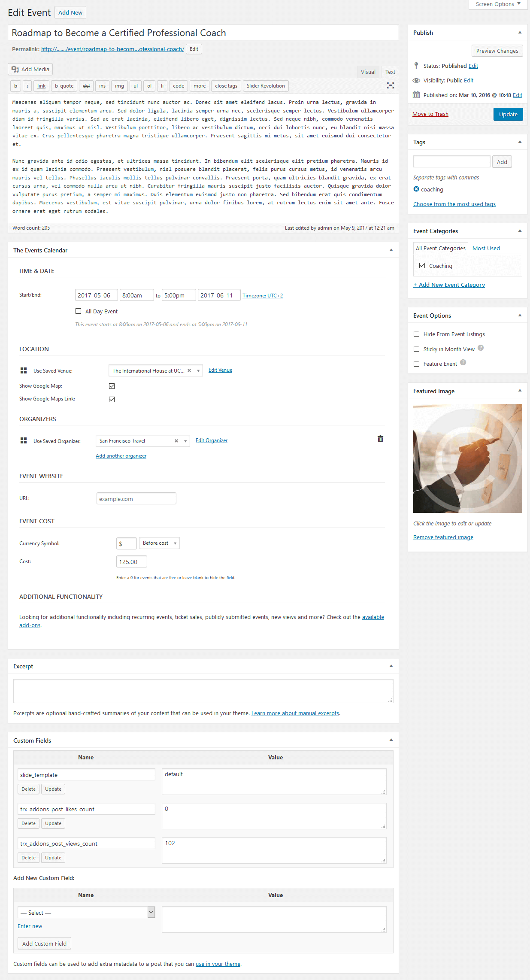Insert the more tag
Viewport: 530px width, 980px height.
point(200,86)
